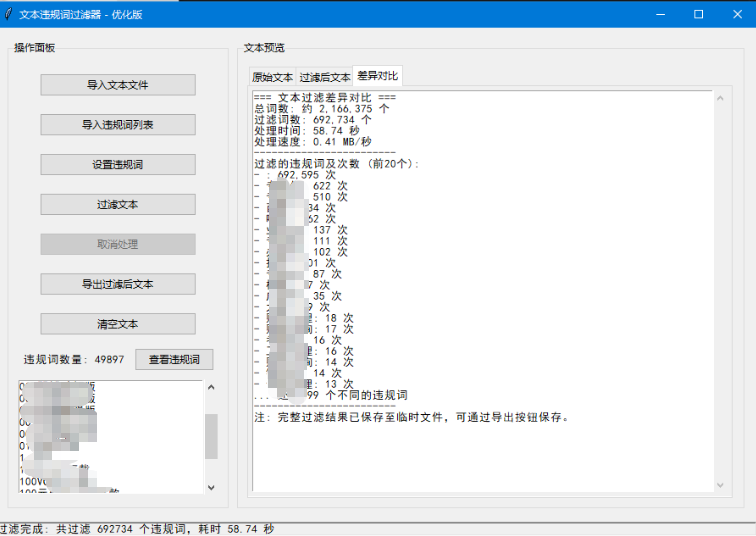Click the violation word list scroll-down arrow
Screen dimensions: 756x536
211,487
